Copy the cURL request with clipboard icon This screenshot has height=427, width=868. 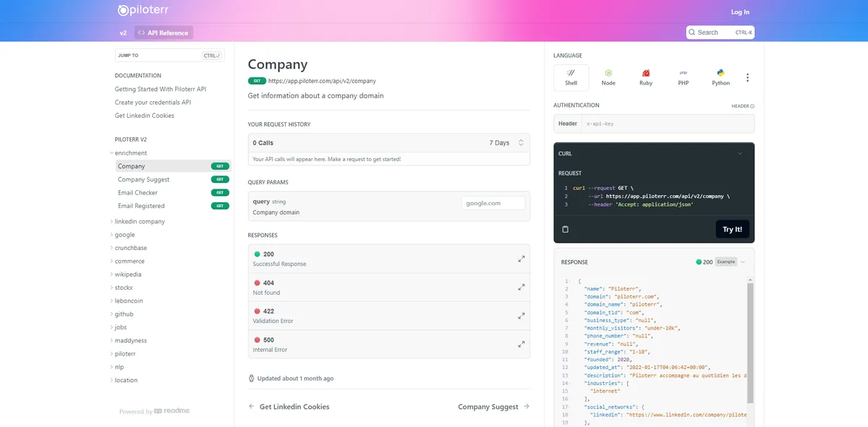tap(566, 229)
